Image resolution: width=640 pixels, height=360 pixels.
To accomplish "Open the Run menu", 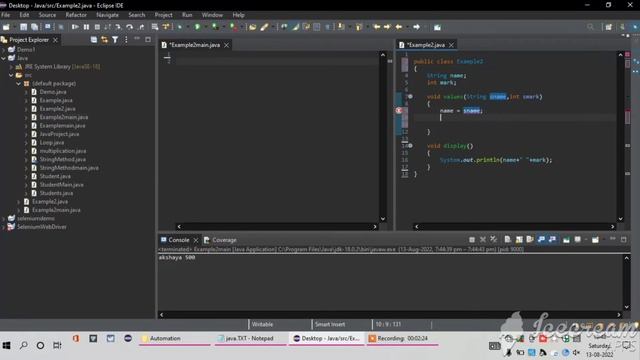I will tap(187, 15).
